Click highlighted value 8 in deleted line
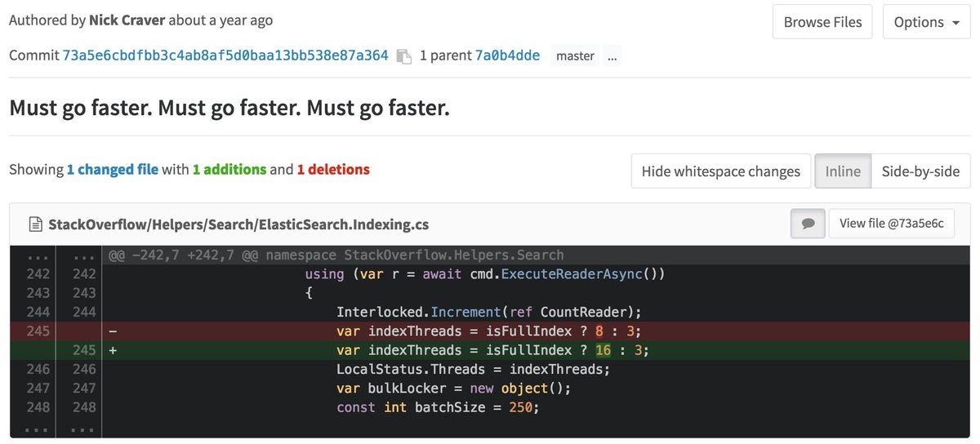This screenshot has height=444, width=980. click(x=599, y=331)
